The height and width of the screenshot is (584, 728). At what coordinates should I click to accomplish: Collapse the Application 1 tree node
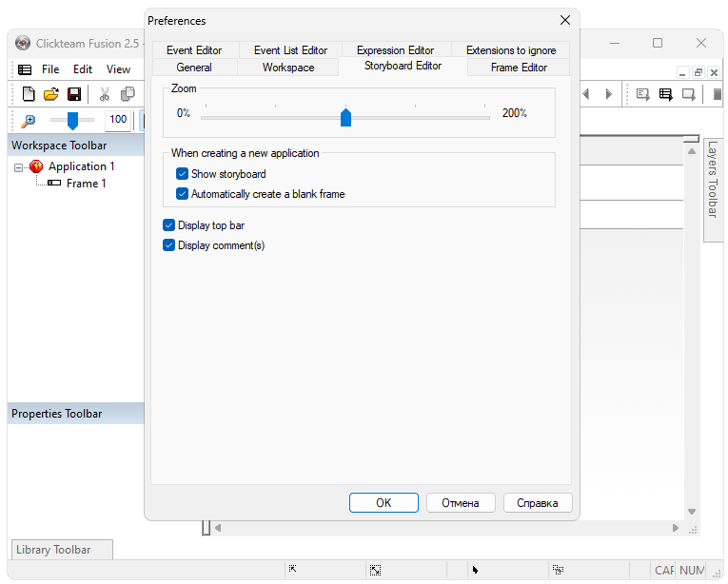pos(18,167)
